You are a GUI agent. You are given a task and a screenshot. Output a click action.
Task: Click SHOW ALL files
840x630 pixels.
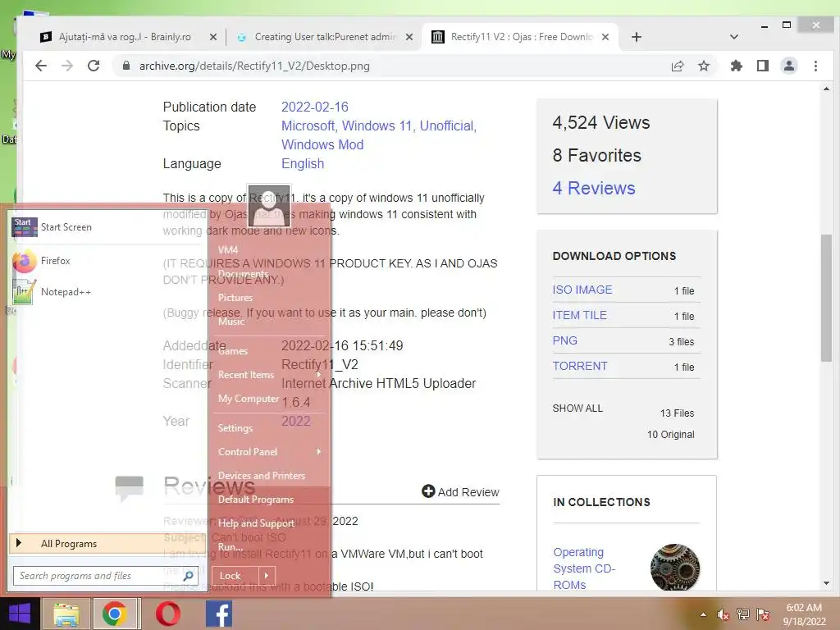point(577,409)
